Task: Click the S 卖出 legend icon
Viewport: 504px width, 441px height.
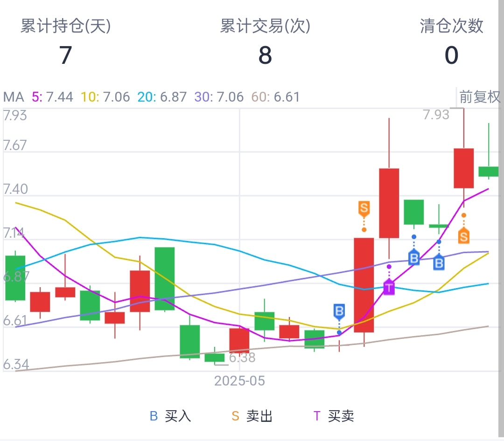Action: (x=236, y=416)
